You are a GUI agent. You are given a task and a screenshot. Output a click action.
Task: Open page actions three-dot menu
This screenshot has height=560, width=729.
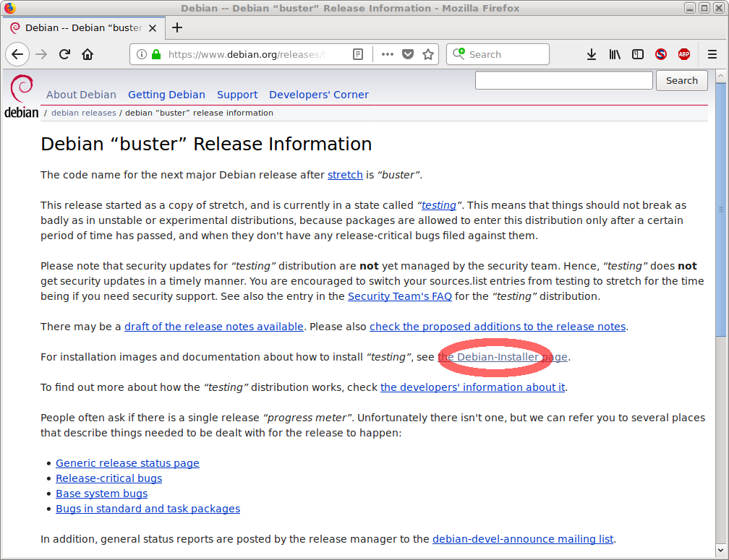point(388,54)
